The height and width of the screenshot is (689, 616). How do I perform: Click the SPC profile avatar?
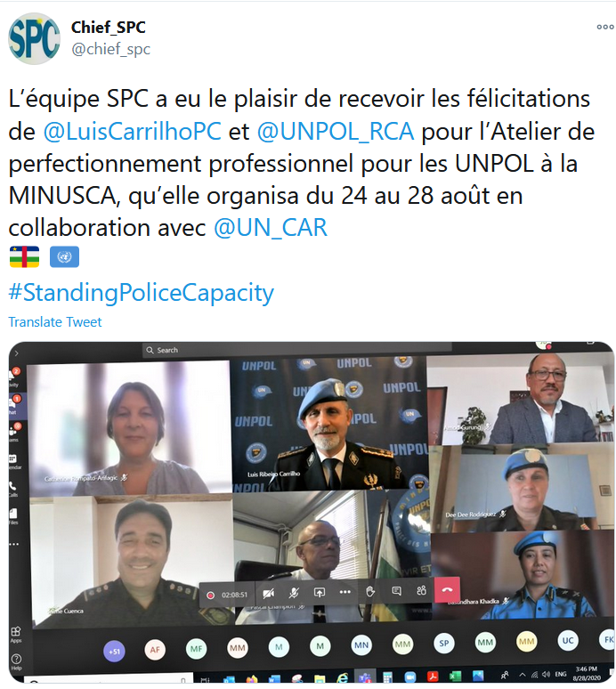[x=34, y=38]
